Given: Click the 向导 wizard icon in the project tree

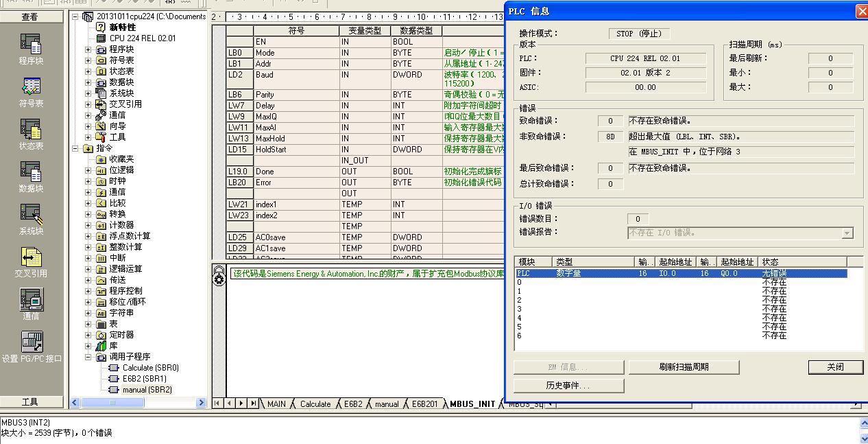Looking at the screenshot, I should 101,126.
